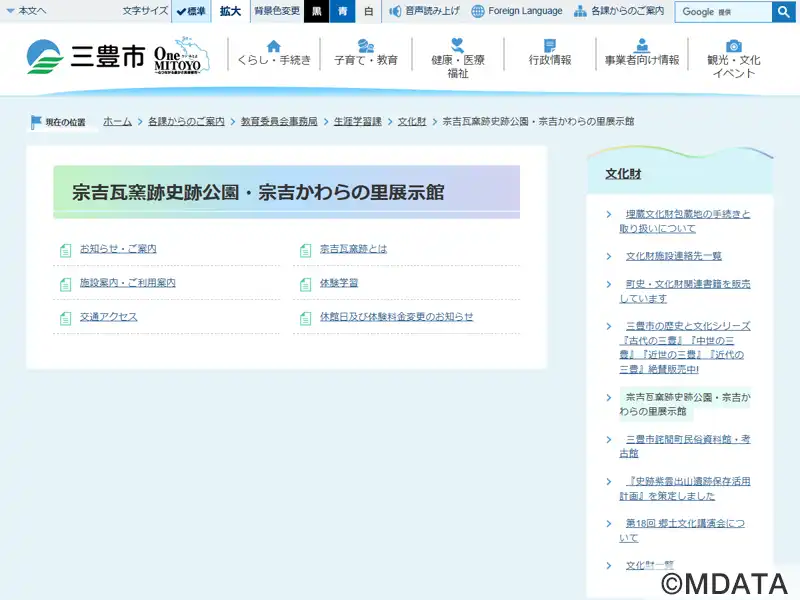
Task: Open 交通アクセス page link
Action: coord(108,317)
